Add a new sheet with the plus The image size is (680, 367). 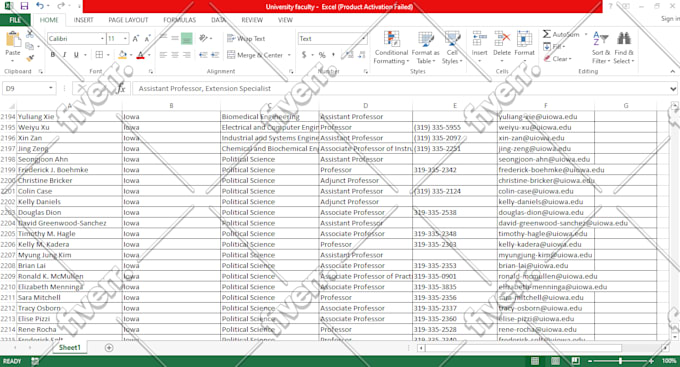[109, 347]
